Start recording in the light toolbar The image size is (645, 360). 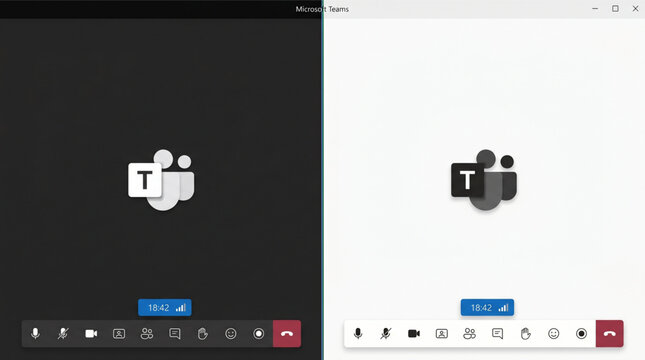click(x=581, y=334)
